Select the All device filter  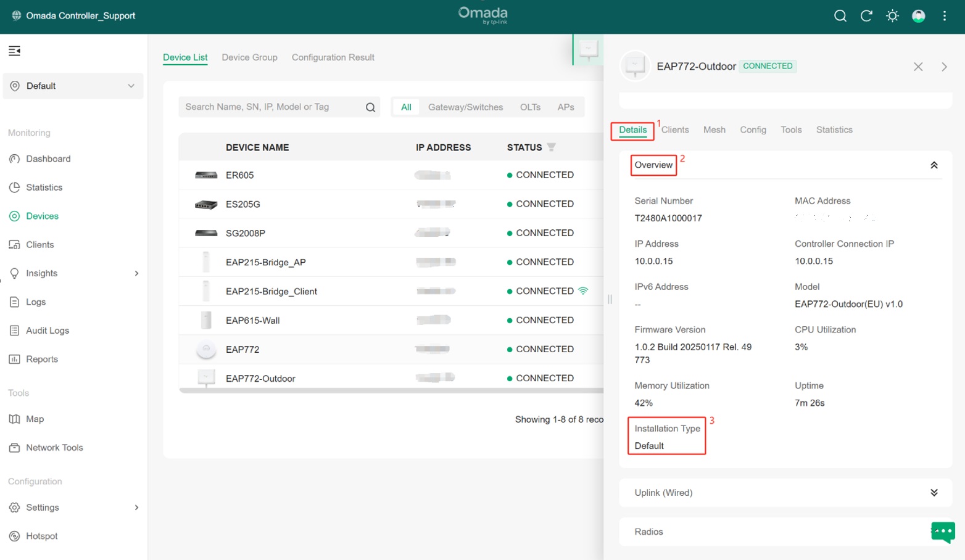406,107
